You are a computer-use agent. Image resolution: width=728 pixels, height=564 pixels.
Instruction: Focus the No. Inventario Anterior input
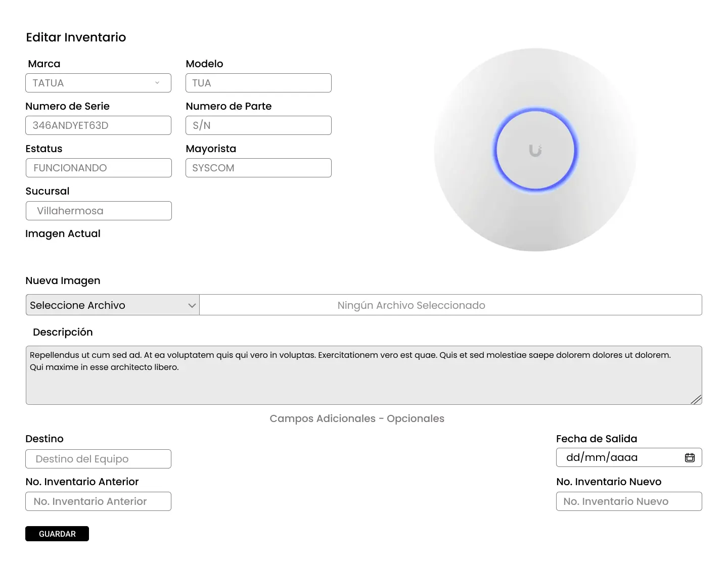point(98,501)
